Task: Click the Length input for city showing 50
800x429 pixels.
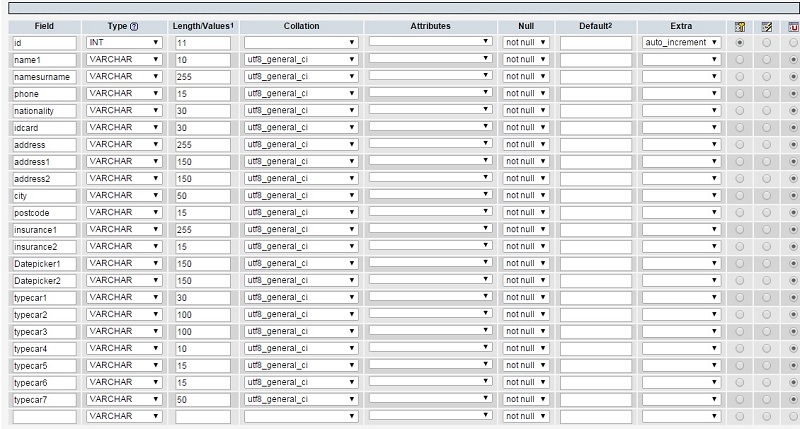Action: pos(203,196)
